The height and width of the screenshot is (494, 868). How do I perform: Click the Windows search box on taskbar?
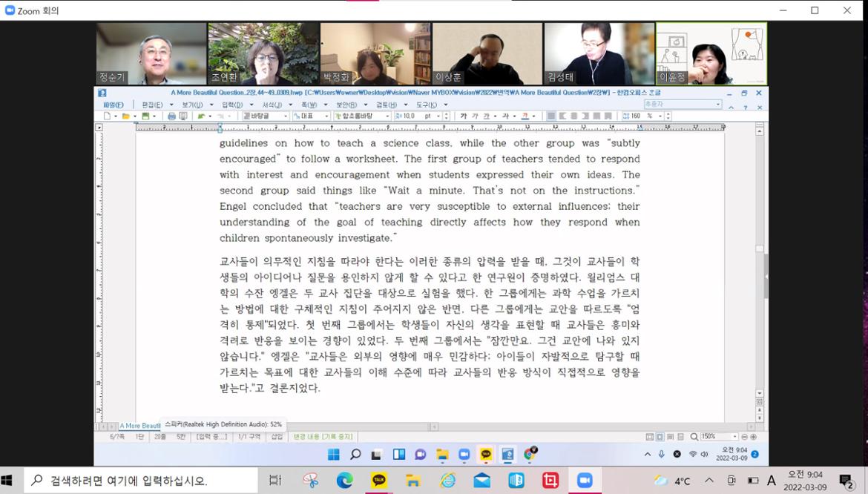(141, 481)
